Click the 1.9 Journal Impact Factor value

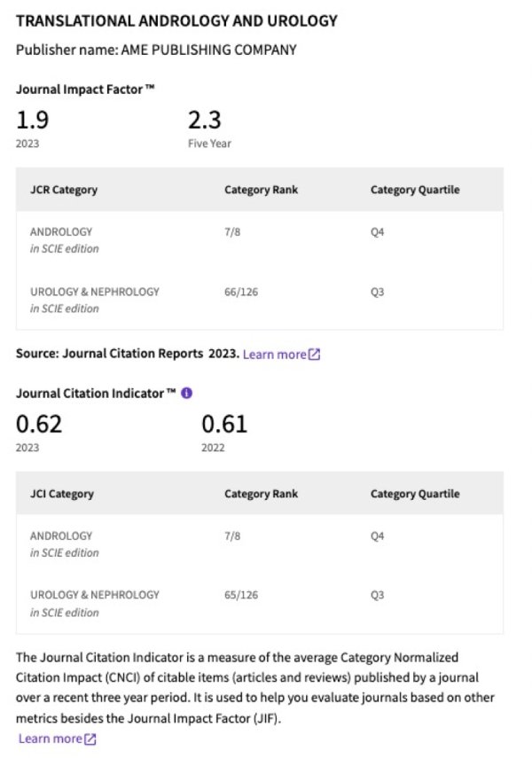[33, 120]
